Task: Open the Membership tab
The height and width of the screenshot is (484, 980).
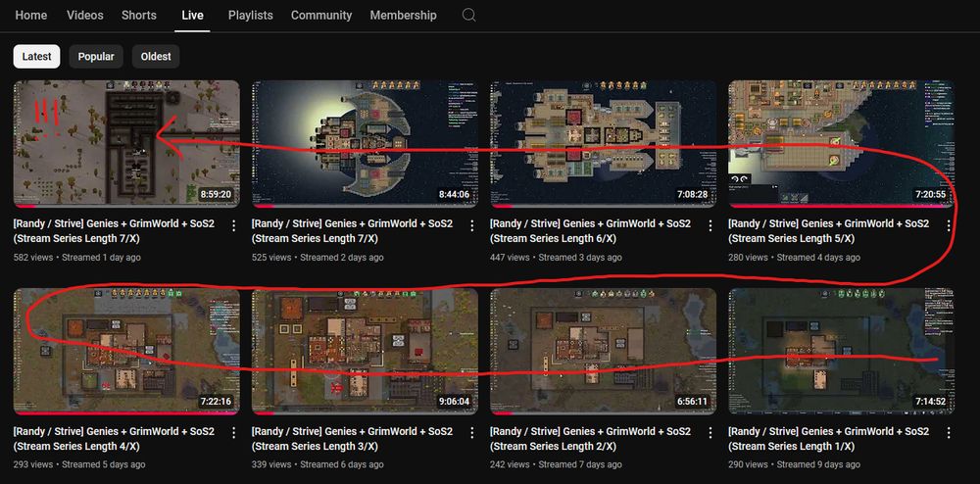Action: click(x=403, y=15)
